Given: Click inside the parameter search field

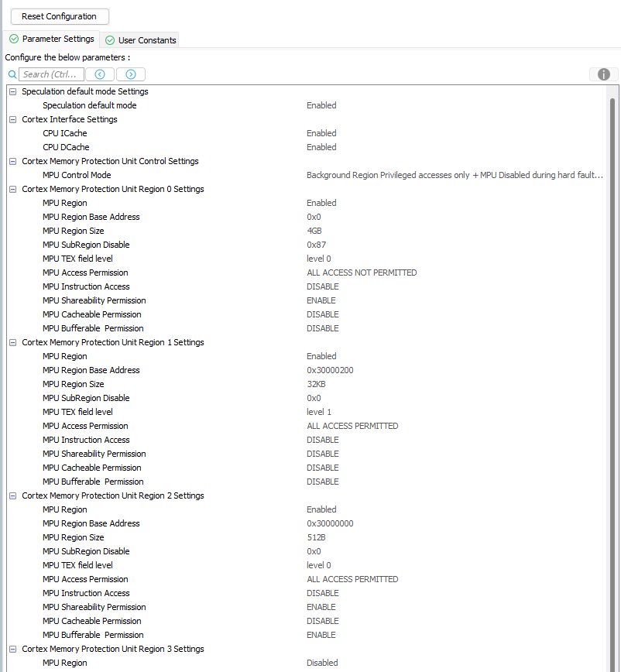Looking at the screenshot, I should [50, 74].
